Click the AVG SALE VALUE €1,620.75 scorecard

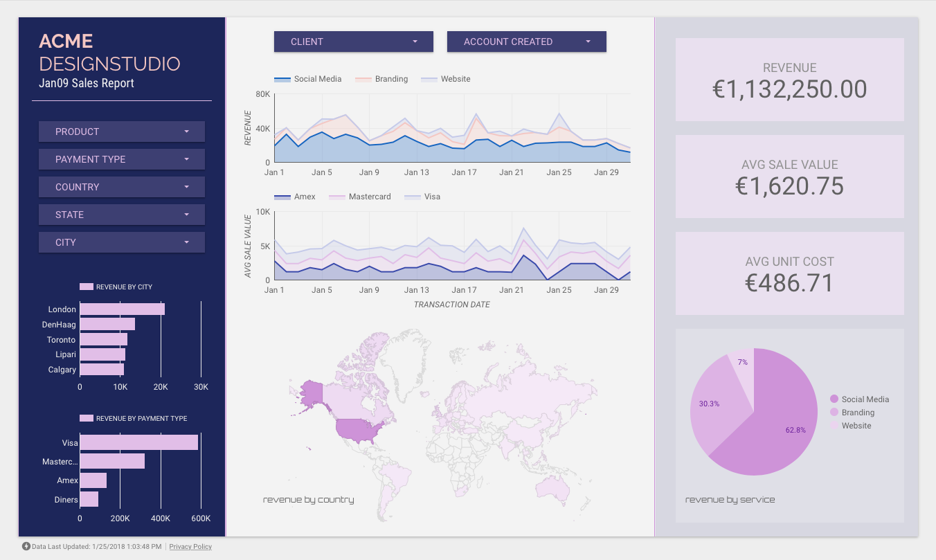[790, 177]
